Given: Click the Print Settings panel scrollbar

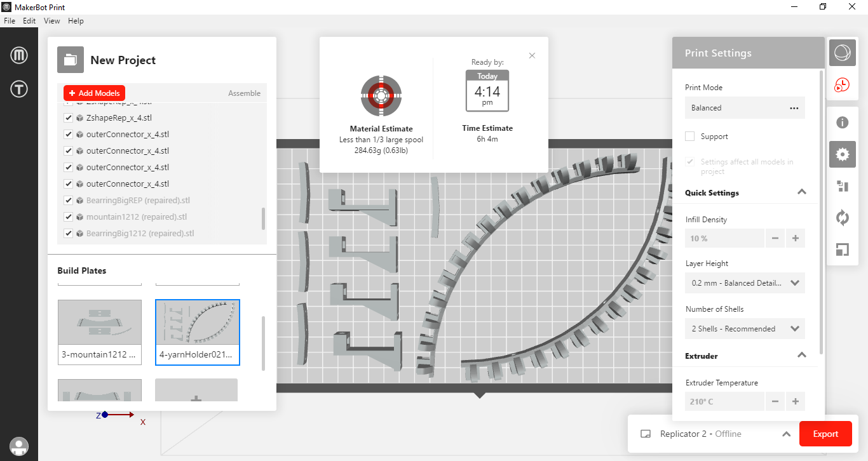Looking at the screenshot, I should pos(822,213).
